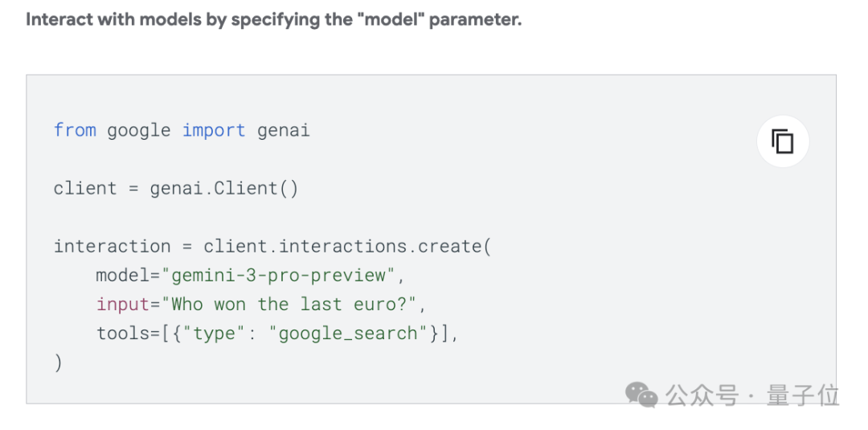Image resolution: width=868 pixels, height=430 pixels.
Task: Click the "量子位" watermark text
Action: tap(802, 395)
